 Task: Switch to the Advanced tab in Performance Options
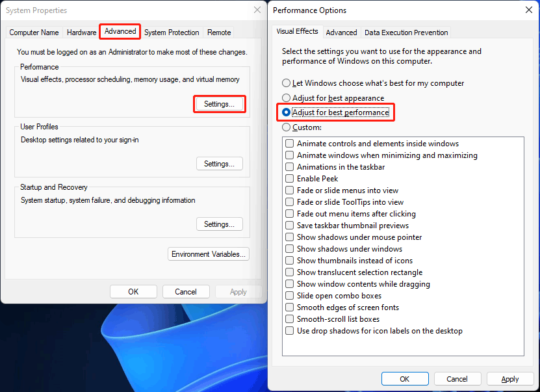341,31
